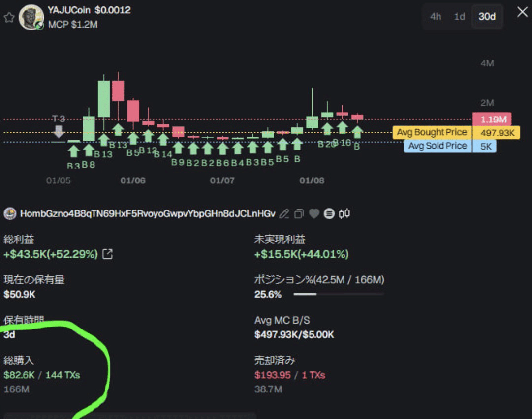Switch to the 1d chart timeframe
532x419 pixels.
tap(459, 16)
